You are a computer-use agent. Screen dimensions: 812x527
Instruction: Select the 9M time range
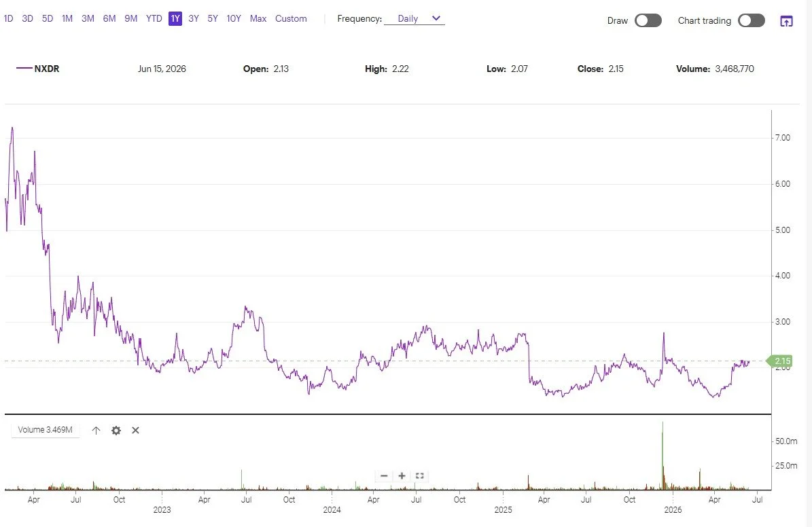131,18
